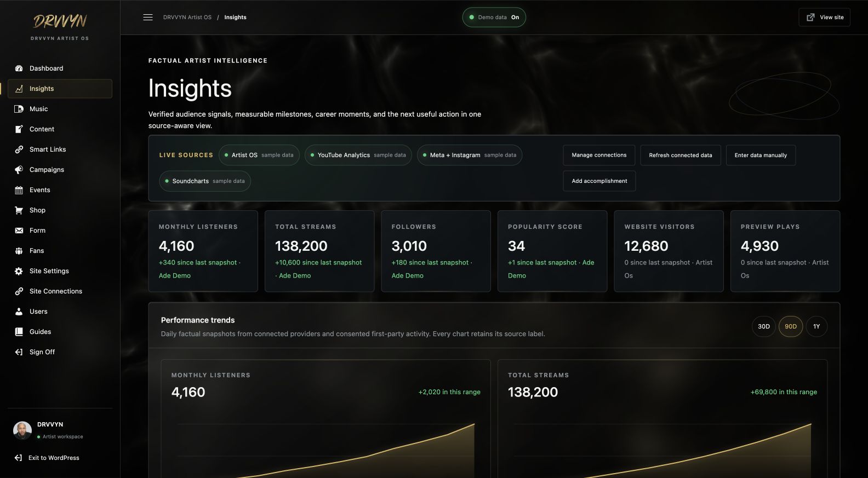Viewport: 868px width, 478px height.
Task: Click the Dashboard gauge icon in sidebar
Action: pyautogui.click(x=19, y=68)
